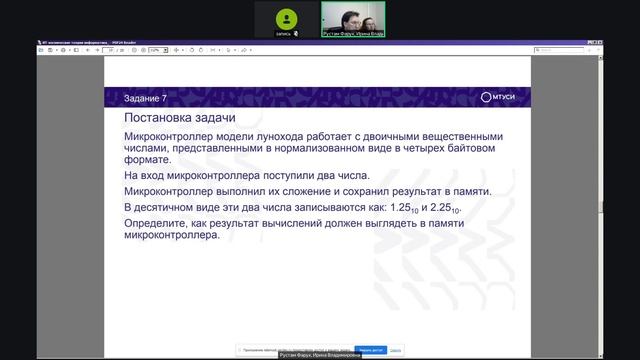This screenshot has width=640, height=360.
Task: Click the search field in PDF reader
Action: (559, 50)
